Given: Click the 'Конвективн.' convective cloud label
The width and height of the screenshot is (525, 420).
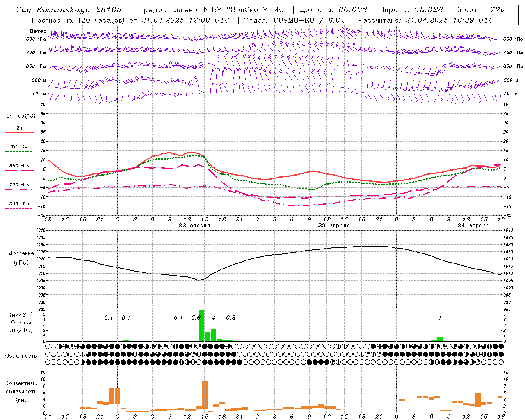Looking at the screenshot, I should point(21,383).
